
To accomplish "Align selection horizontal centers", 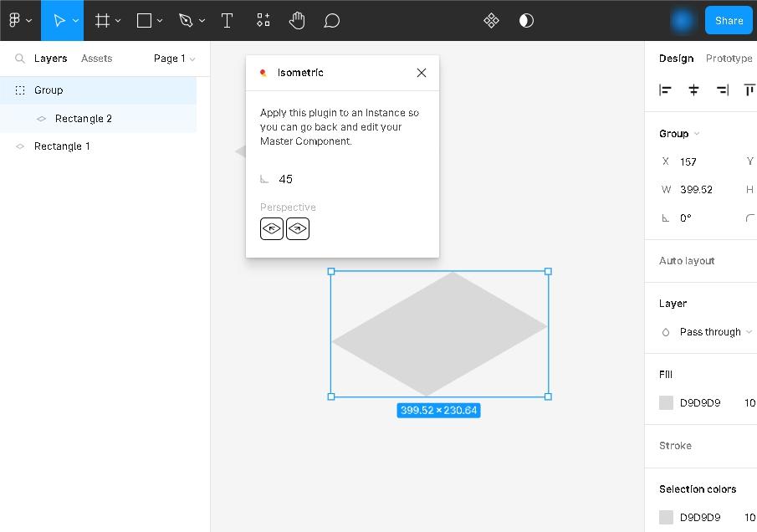I will pos(693,90).
